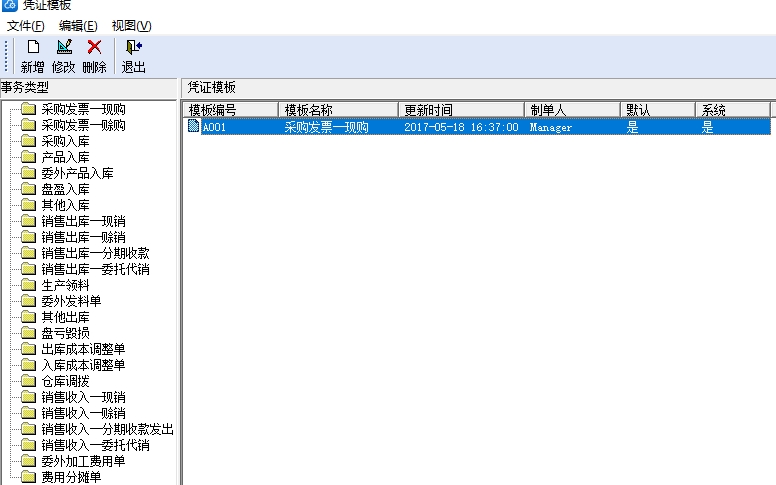Viewport: 776px width, 485px height.
Task: Select folder icon of 采购发票—现购
Action: pyautogui.click(x=29, y=109)
